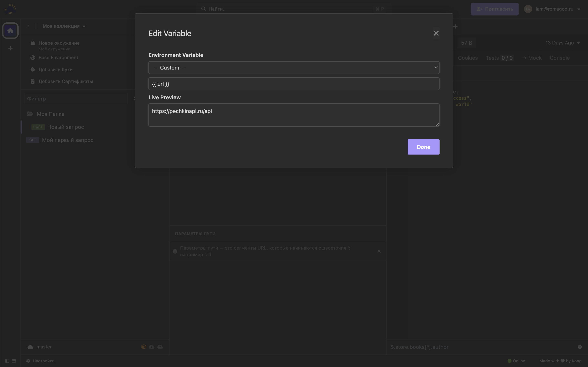This screenshot has width=588, height=367.
Task: Create new project via plus icon
Action: pyautogui.click(x=10, y=48)
